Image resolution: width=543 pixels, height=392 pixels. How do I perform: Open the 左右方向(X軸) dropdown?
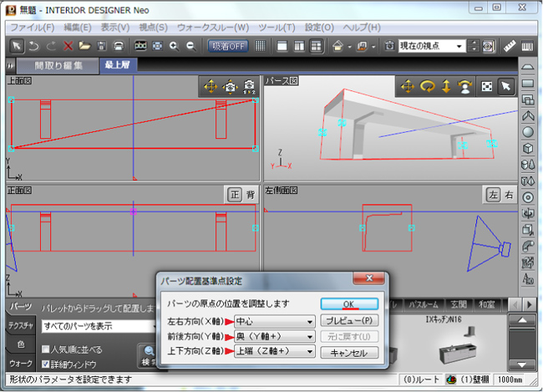(274, 321)
